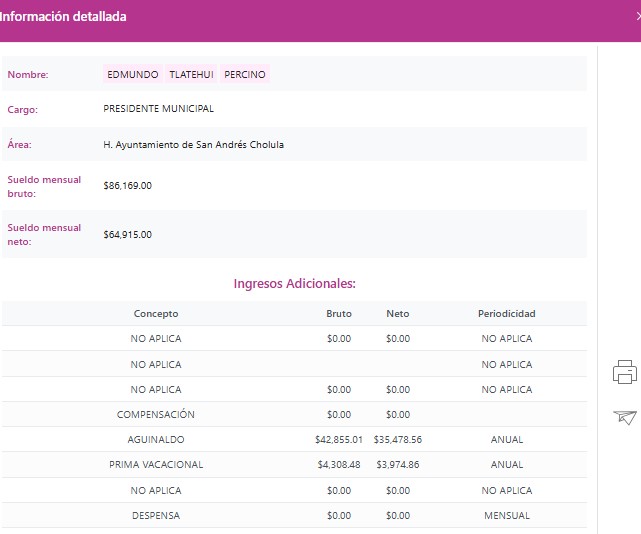641x534 pixels.
Task: Close the Información detallada dialog
Action: click(637, 17)
